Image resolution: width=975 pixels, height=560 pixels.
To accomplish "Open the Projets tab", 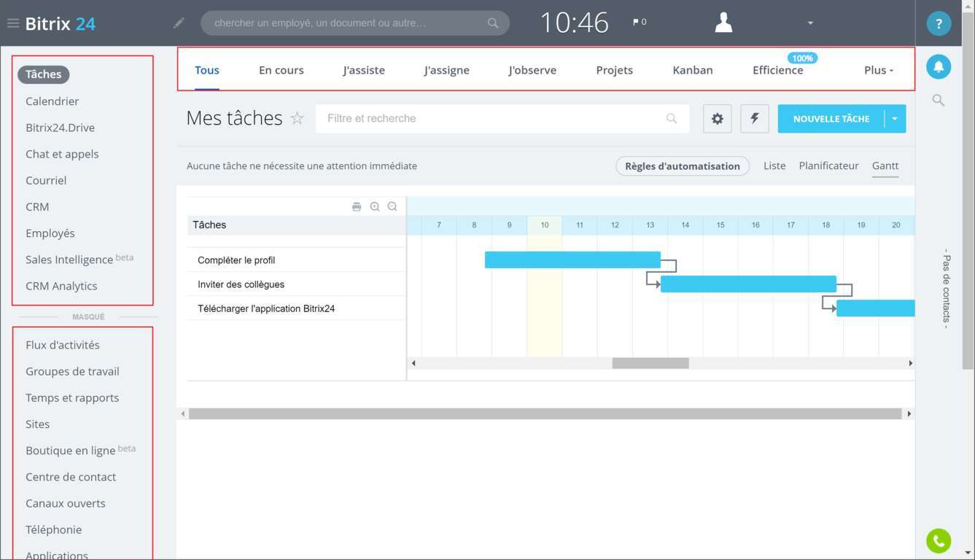I will [x=615, y=70].
